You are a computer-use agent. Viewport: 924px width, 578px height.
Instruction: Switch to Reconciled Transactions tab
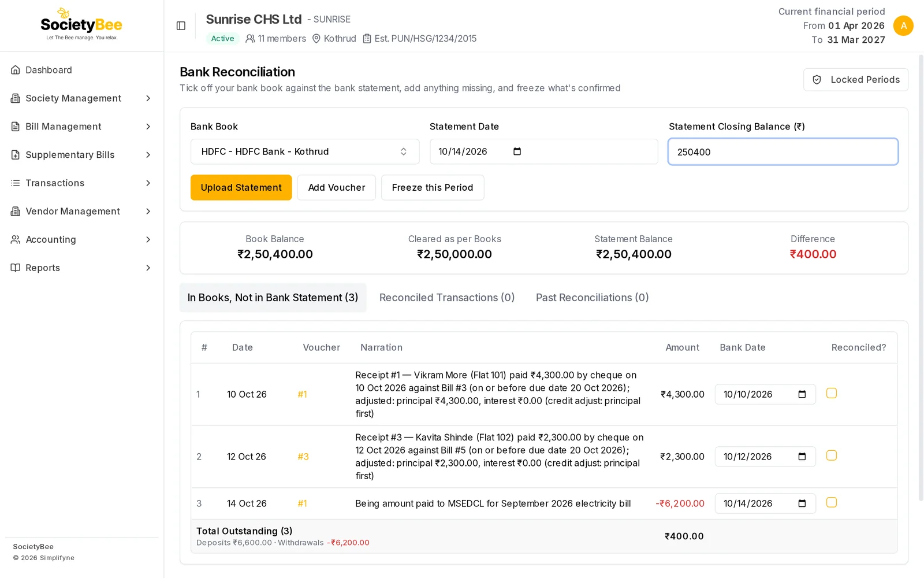(x=447, y=298)
